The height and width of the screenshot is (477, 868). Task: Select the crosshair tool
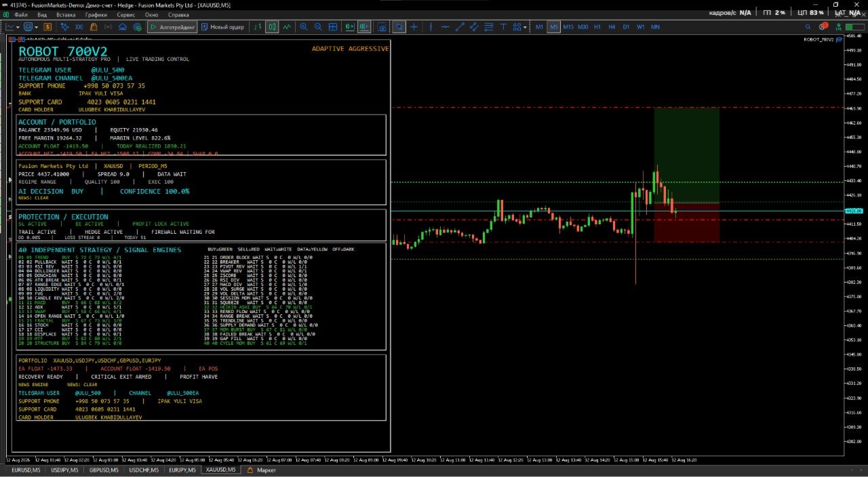click(414, 27)
